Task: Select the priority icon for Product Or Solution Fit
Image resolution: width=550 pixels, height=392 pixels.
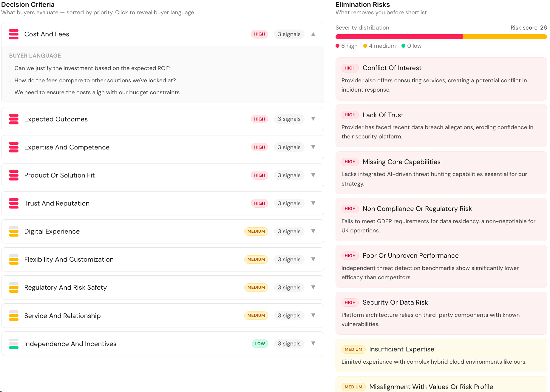Action: pyautogui.click(x=14, y=175)
